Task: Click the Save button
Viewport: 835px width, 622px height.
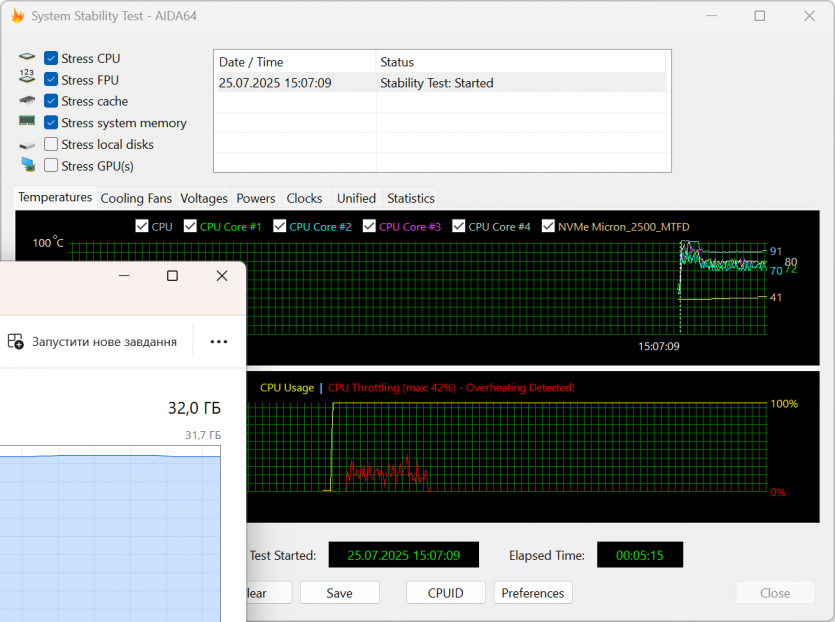Action: [x=339, y=593]
